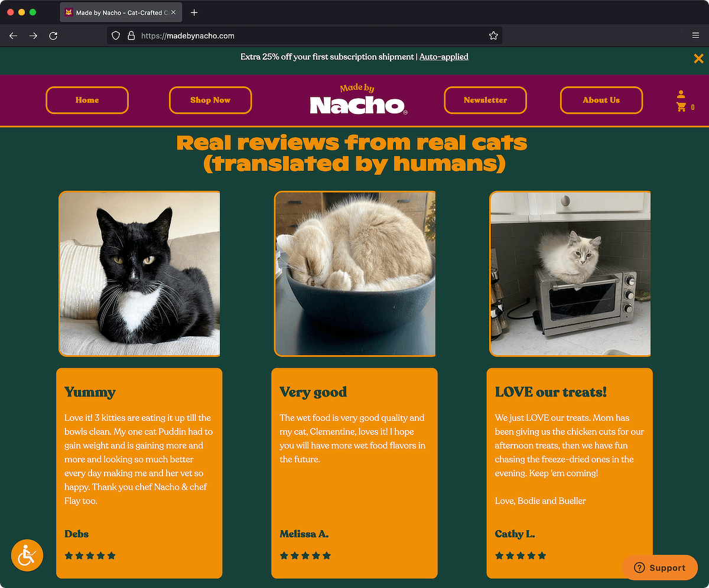The image size is (709, 588).
Task: Click the star rating under Cathy L.
Action: (521, 555)
